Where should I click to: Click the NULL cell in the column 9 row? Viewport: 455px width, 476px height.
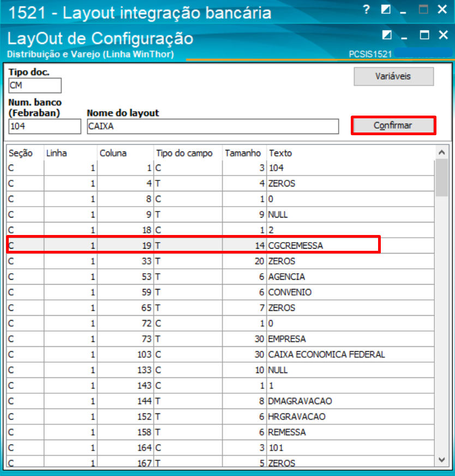[x=350, y=214]
